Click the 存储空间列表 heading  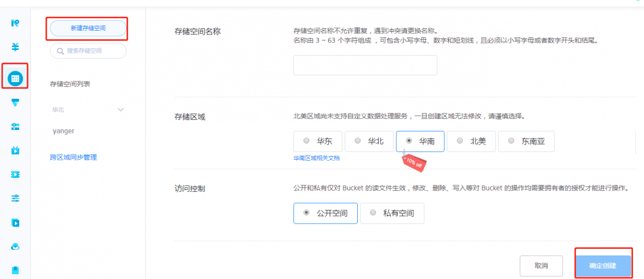click(x=70, y=84)
